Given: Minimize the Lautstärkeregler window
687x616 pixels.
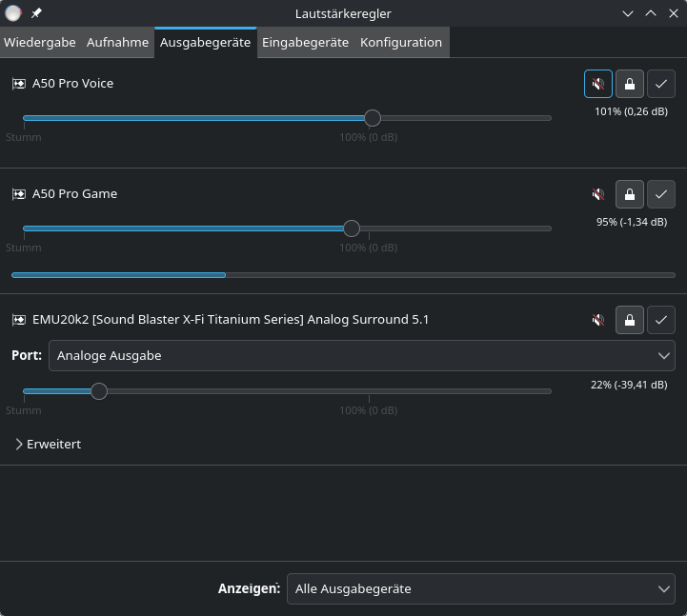Looking at the screenshot, I should point(628,13).
